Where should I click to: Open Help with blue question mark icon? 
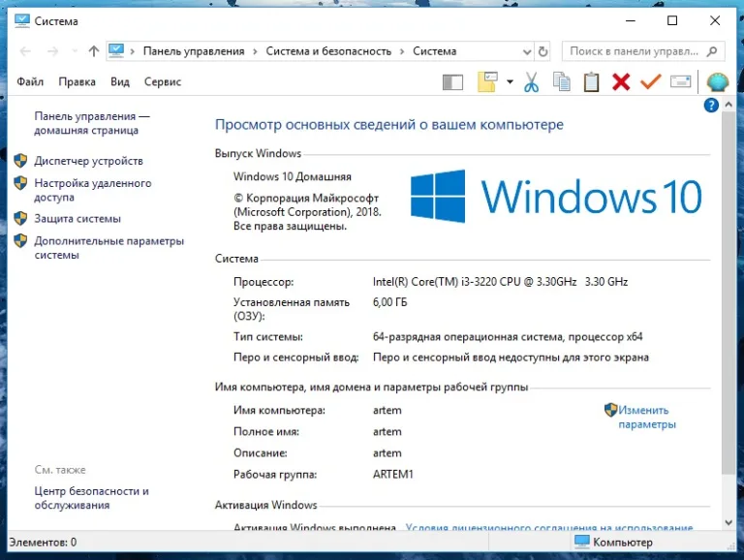click(x=711, y=105)
